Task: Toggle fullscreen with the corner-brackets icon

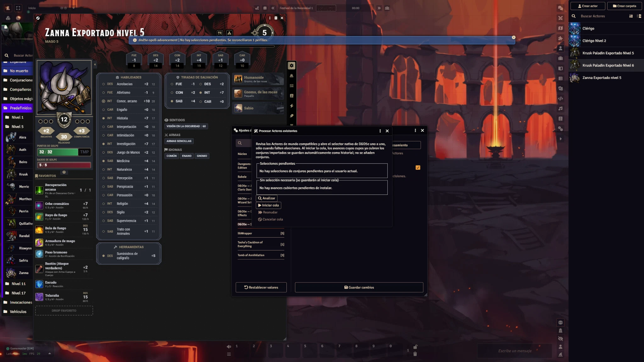Action: point(18,8)
